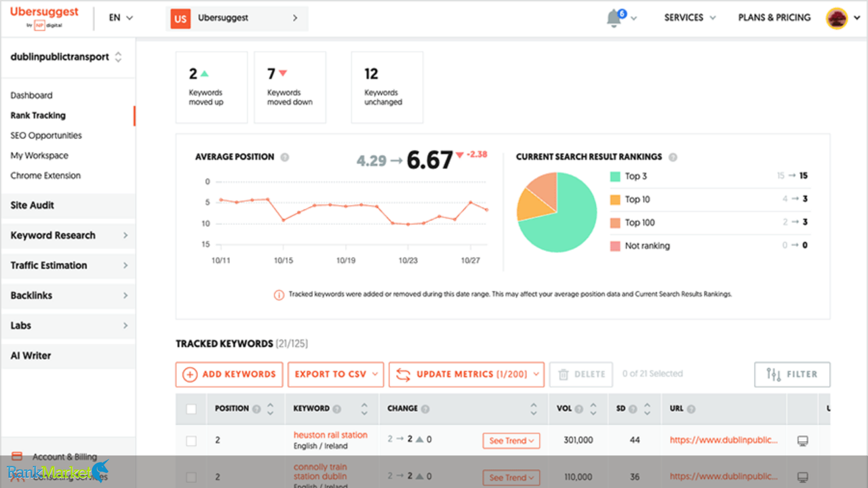Sort by Change column arrows
This screenshot has height=488, width=868.
click(533, 409)
